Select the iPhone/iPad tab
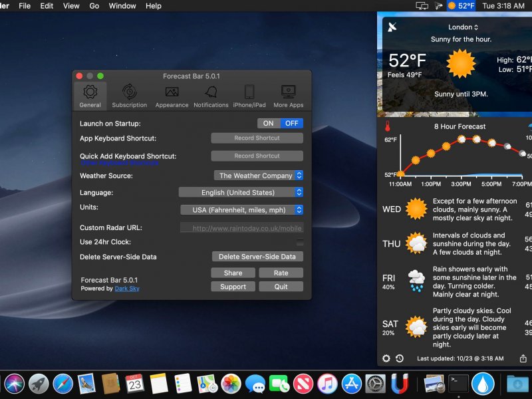This screenshot has width=532, height=399. point(249,96)
